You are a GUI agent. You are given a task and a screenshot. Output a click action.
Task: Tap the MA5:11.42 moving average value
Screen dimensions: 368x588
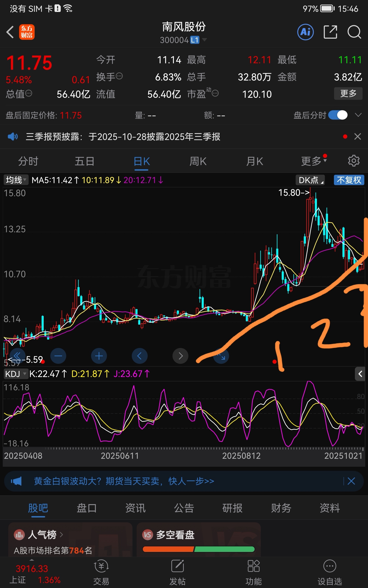(55, 180)
